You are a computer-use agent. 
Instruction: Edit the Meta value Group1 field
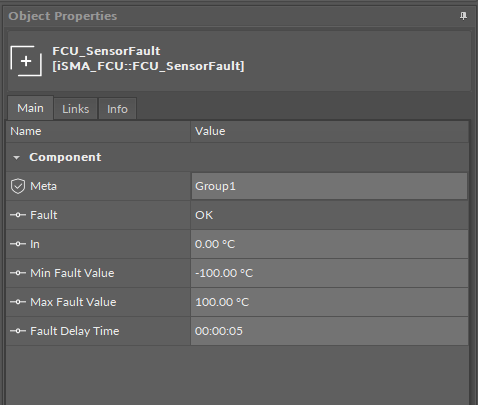(x=329, y=186)
